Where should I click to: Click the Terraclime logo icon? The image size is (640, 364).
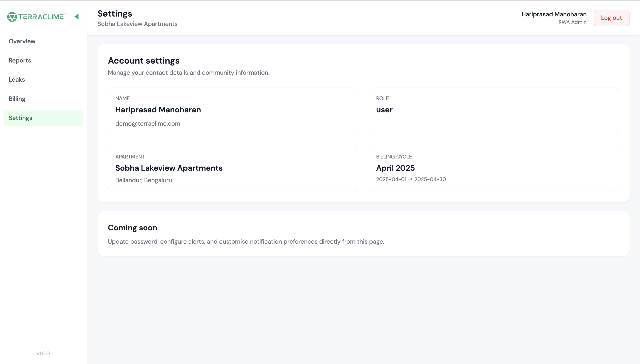coord(12,17)
